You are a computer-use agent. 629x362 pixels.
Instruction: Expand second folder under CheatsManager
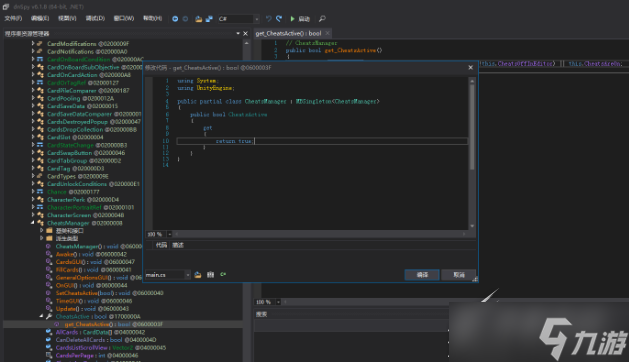[41, 238]
